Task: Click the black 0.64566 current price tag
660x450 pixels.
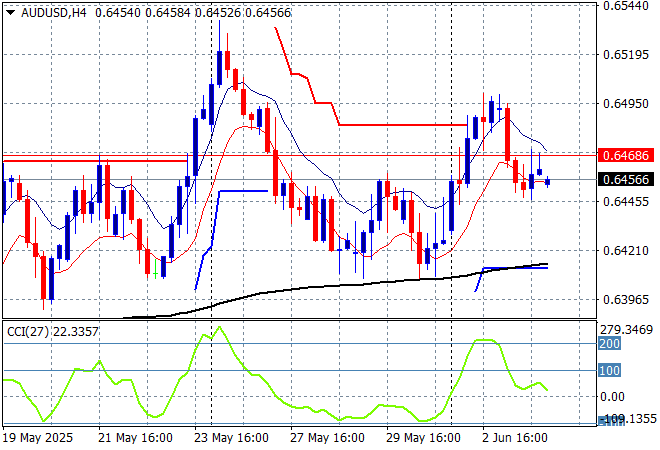Action: click(x=626, y=180)
